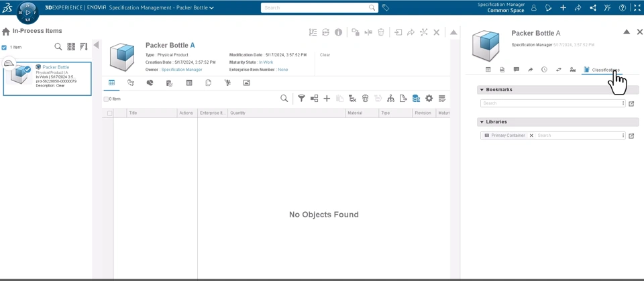Open the 3D compass play button

point(28,13)
